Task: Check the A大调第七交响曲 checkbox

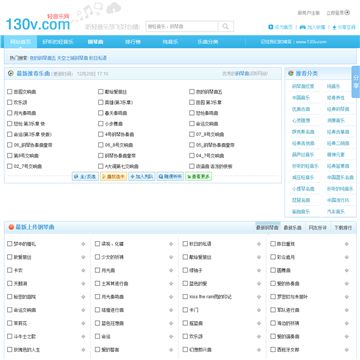Action: (x=101, y=166)
